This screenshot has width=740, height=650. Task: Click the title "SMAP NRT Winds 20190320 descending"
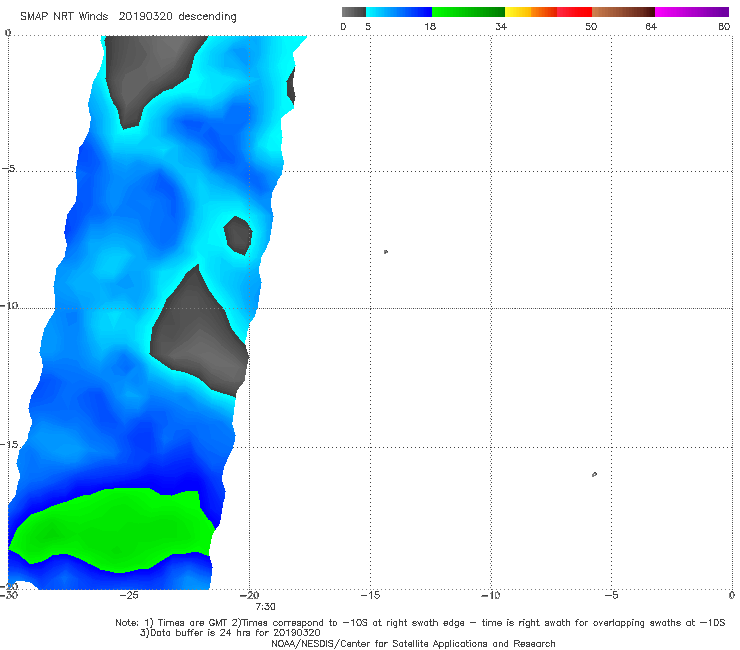coord(128,17)
